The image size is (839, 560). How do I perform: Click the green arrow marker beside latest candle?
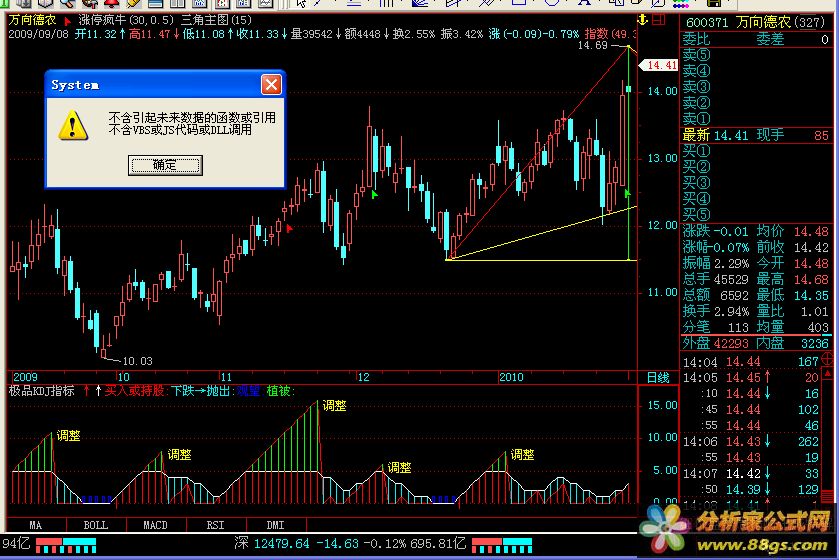click(627, 191)
